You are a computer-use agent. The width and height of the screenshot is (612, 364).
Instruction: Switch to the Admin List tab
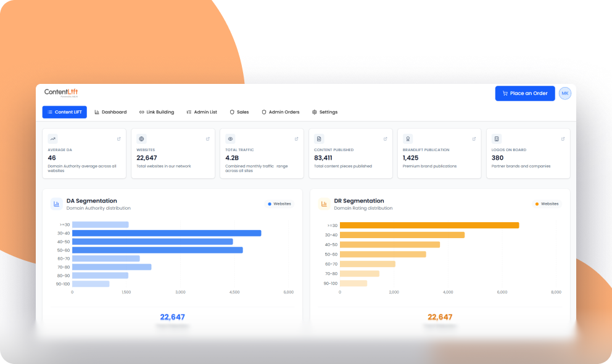(202, 112)
